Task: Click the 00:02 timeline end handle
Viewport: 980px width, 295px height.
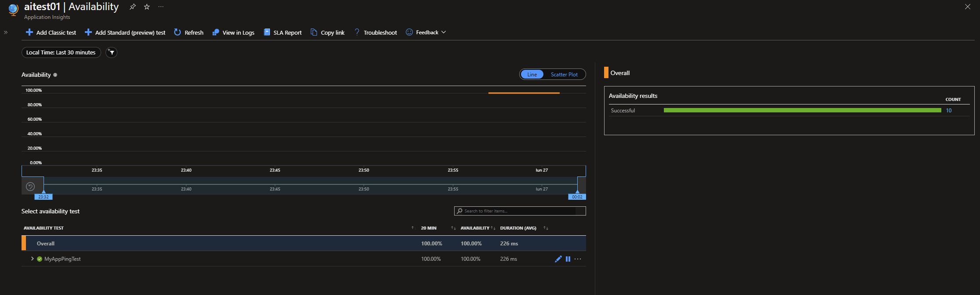Action: (577, 197)
